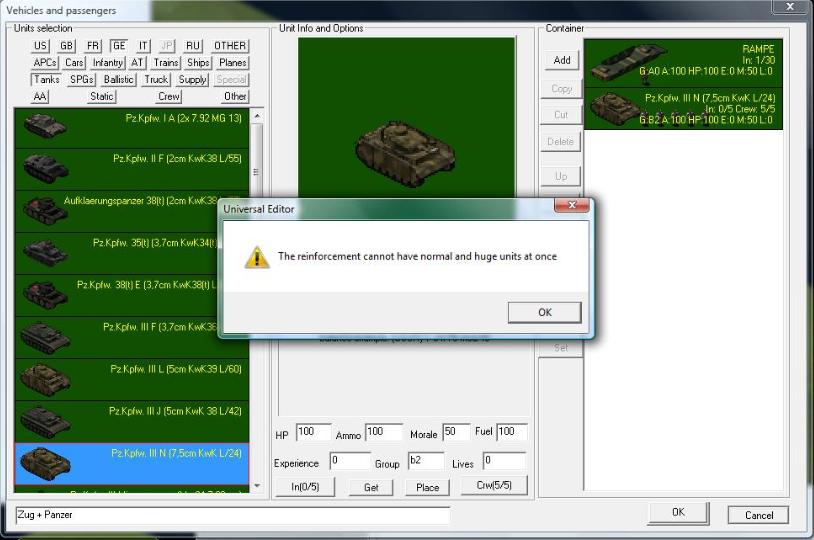
Task: Focus the Lives input field
Action: coord(504,461)
